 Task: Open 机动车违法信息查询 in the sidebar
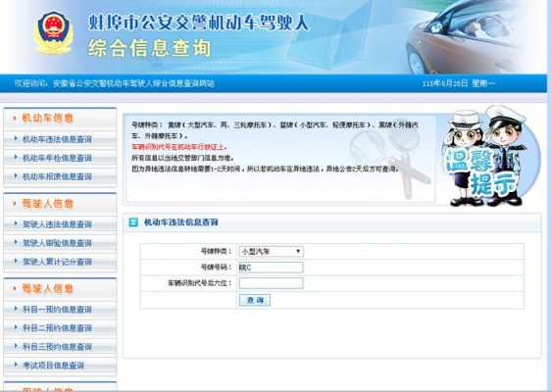click(57, 139)
